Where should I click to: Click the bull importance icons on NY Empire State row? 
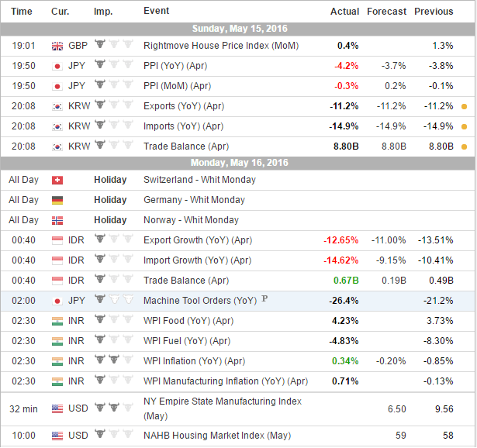114,407
